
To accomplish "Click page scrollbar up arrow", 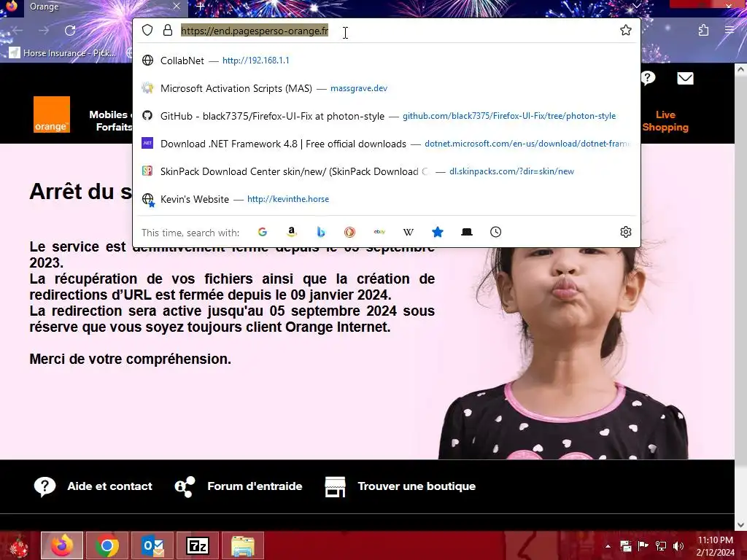I will pyautogui.click(x=741, y=69).
